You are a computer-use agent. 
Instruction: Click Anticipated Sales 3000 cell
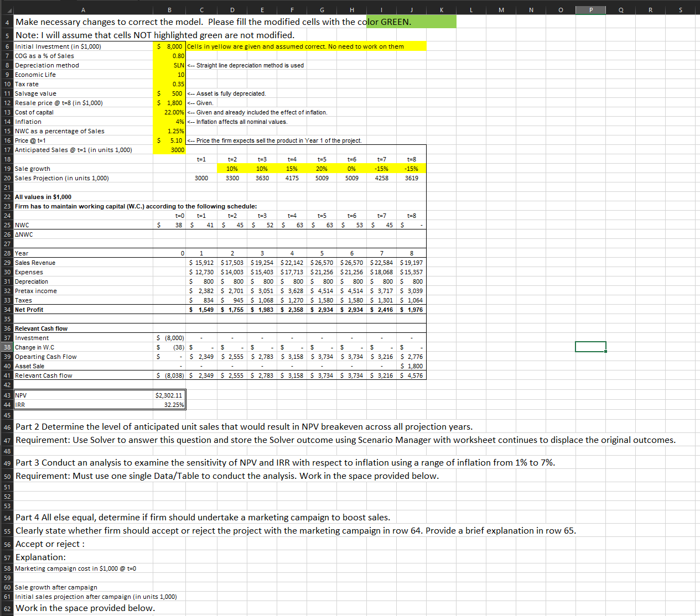pyautogui.click(x=169, y=150)
